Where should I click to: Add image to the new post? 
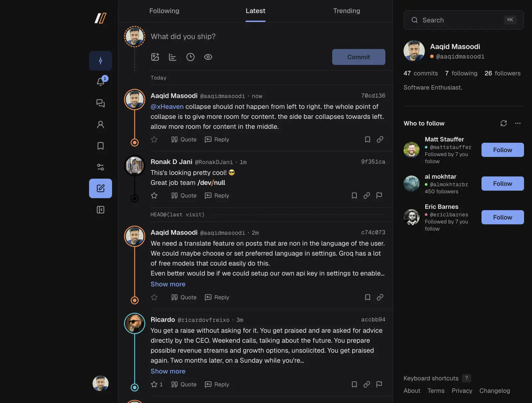click(155, 57)
